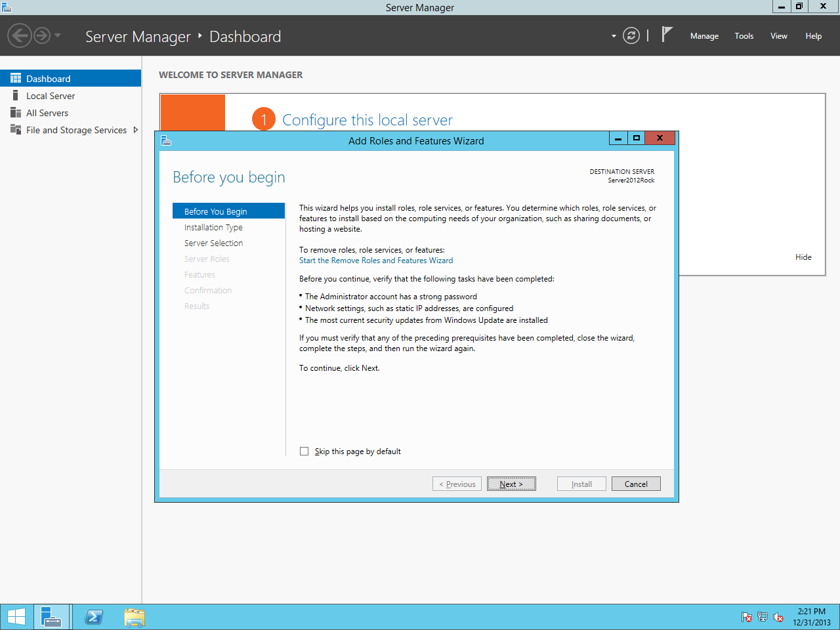
Task: Click the taskbar clock showing 2:21 PM
Action: click(x=811, y=617)
